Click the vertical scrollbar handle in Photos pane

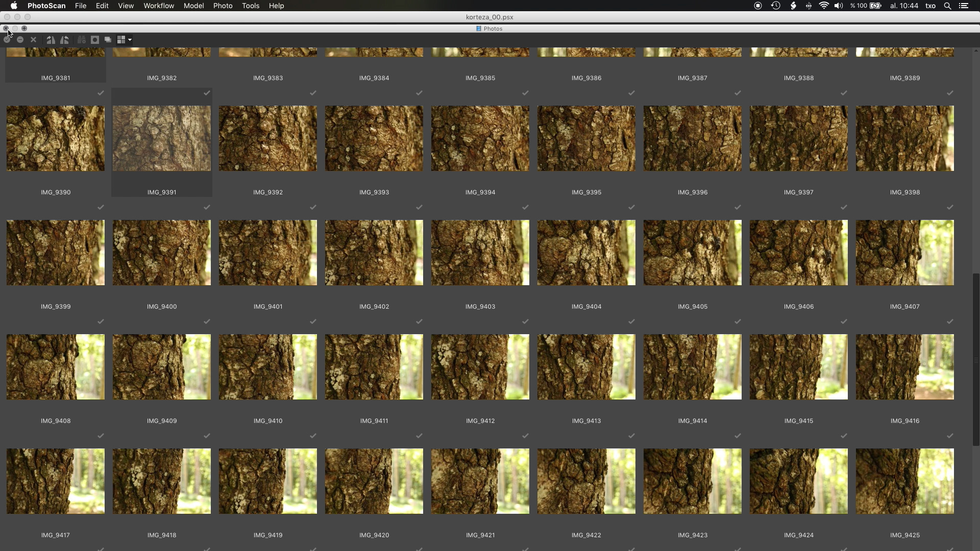pos(976,360)
